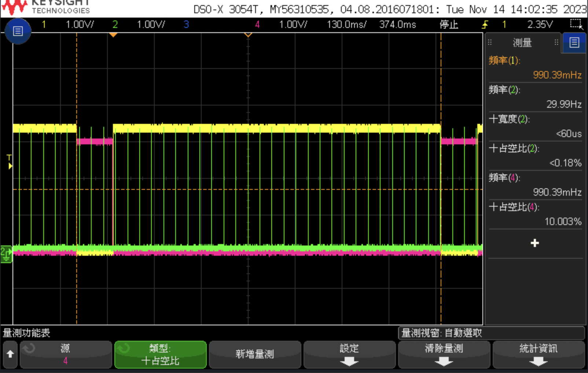
Task: Click the plus icon to add measurement
Action: coord(534,243)
